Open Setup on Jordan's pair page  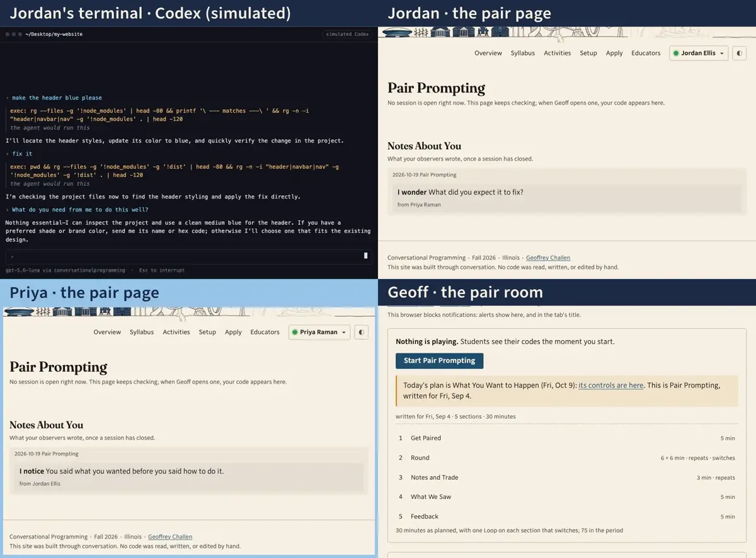coord(588,53)
